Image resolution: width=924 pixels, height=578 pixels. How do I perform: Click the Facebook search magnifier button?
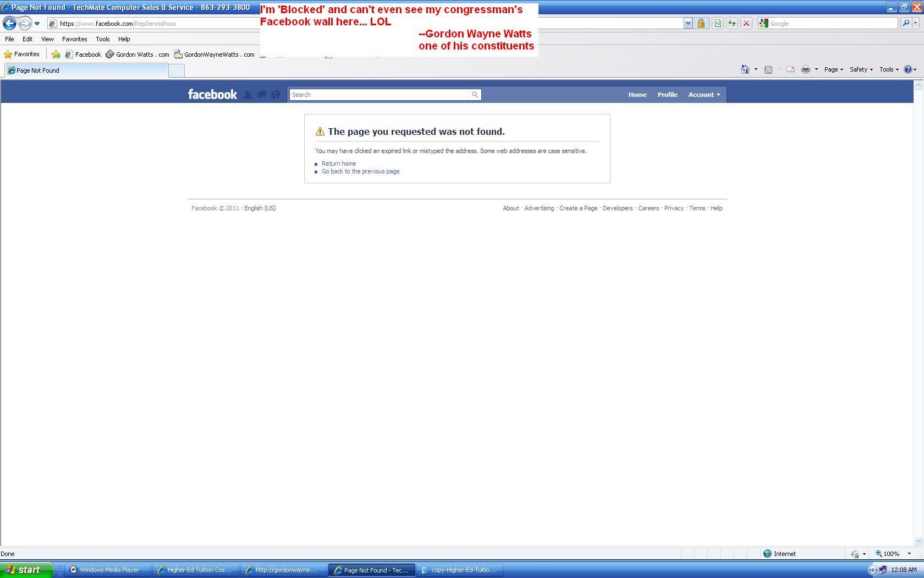(475, 95)
